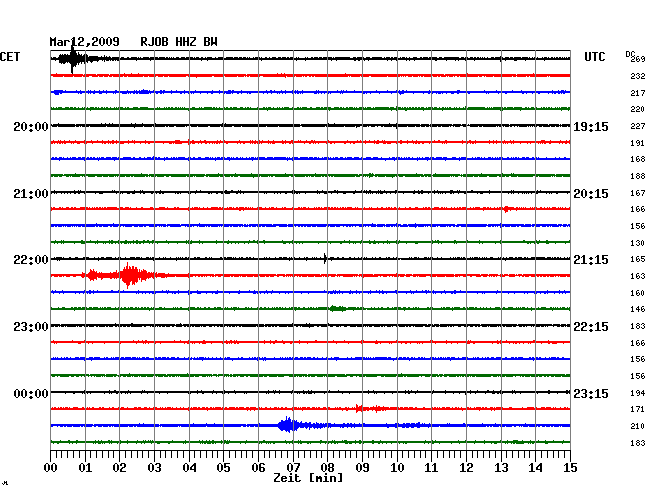Click the Zeit [min] axis title
The image size is (650, 494).
[x=308, y=478]
